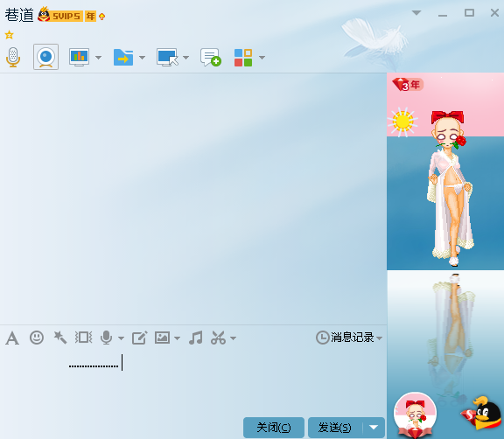The height and width of the screenshot is (439, 504).
Task: Click the 关闭(C) close button
Action: pos(274,428)
